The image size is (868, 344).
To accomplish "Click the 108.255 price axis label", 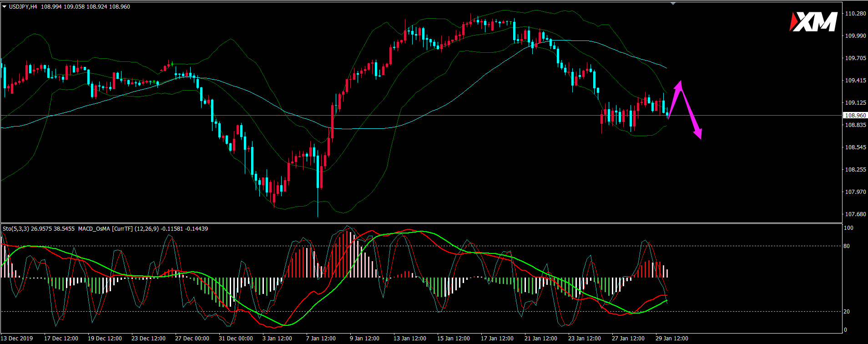I will pos(855,170).
